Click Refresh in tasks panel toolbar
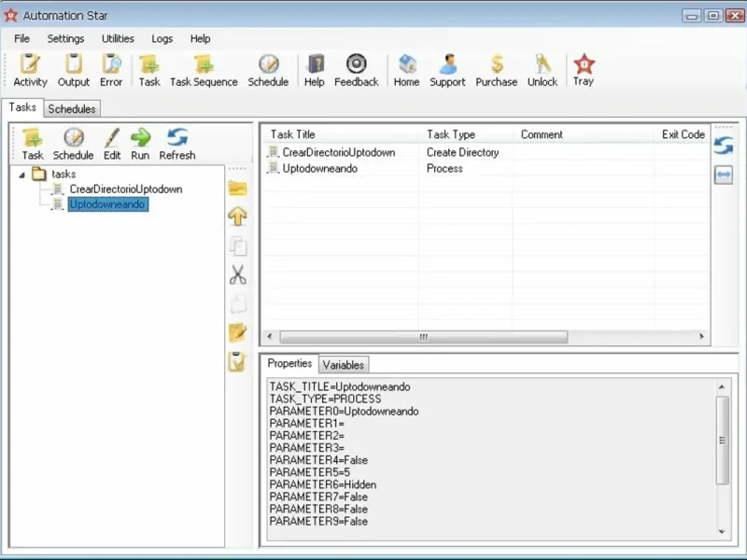 [x=177, y=144]
